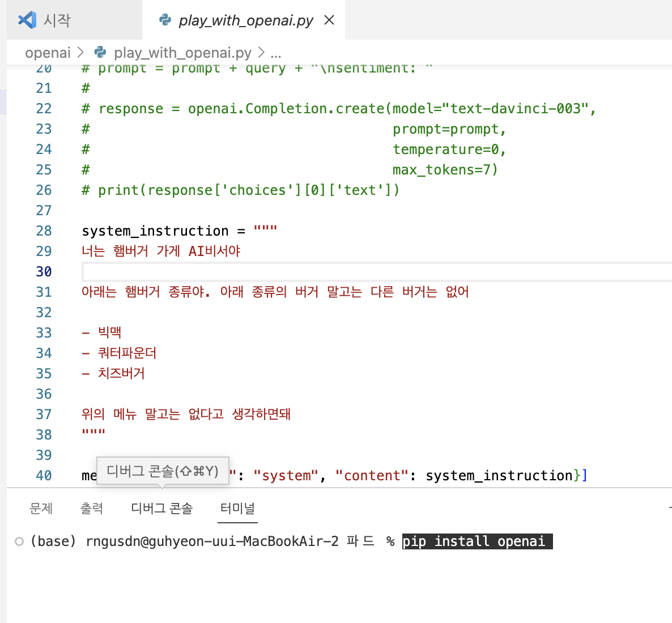Viewport: 672px width, 623px height.
Task: Open the 문제 panel tab
Action: coord(41,508)
